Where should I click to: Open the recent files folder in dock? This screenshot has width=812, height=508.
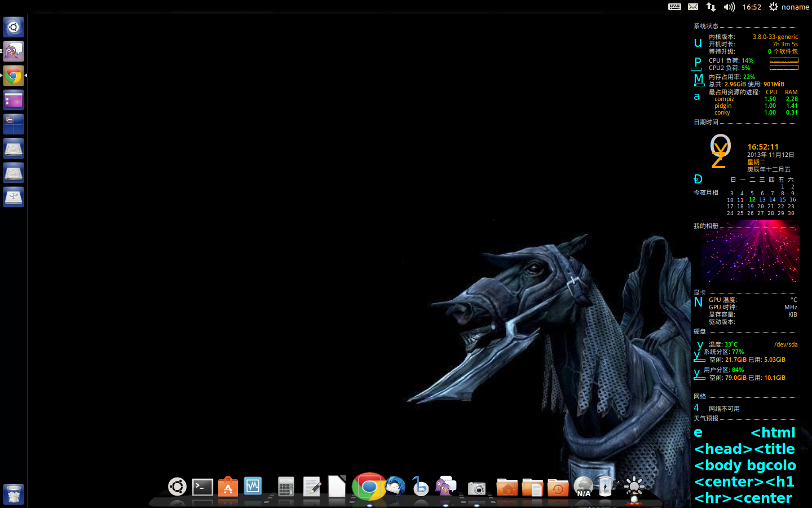pyautogui.click(x=558, y=487)
